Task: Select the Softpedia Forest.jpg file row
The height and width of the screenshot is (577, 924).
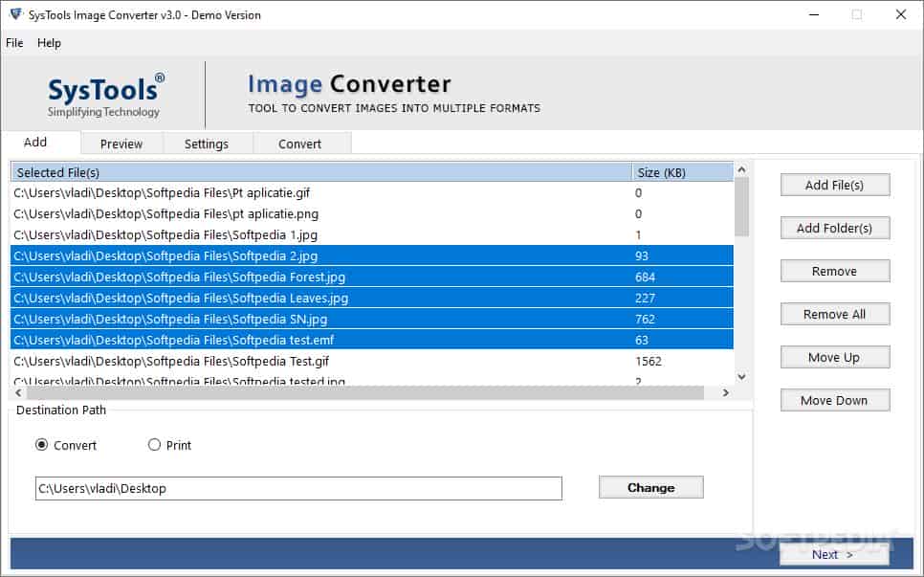Action: [372, 277]
